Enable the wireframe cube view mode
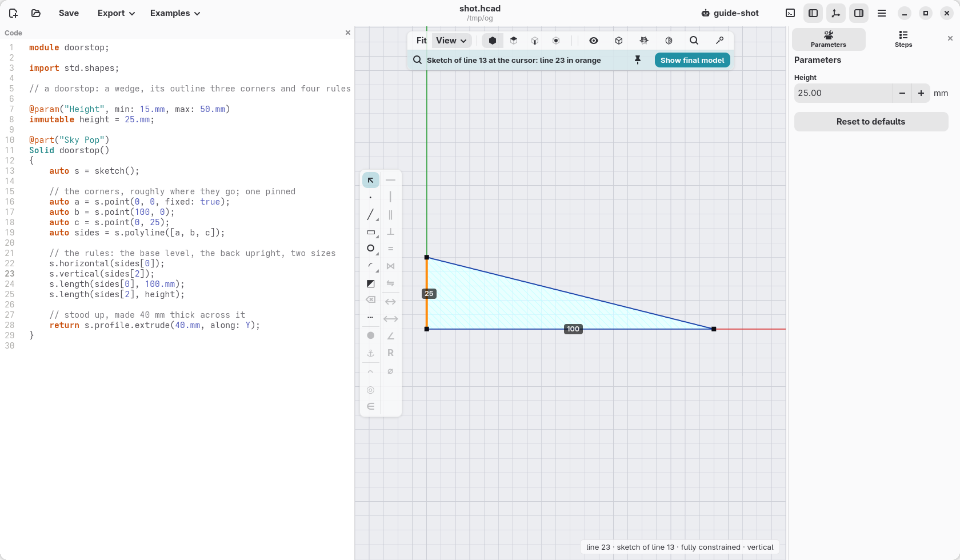The image size is (960, 560). (x=619, y=41)
